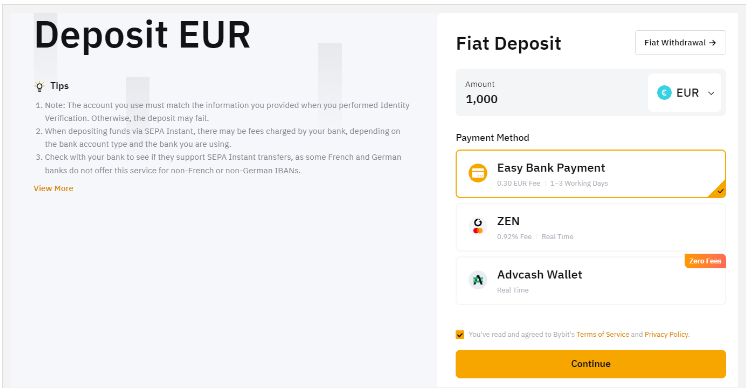746x388 pixels.
Task: Open Fiat Withdrawal page
Action: pyautogui.click(x=680, y=43)
